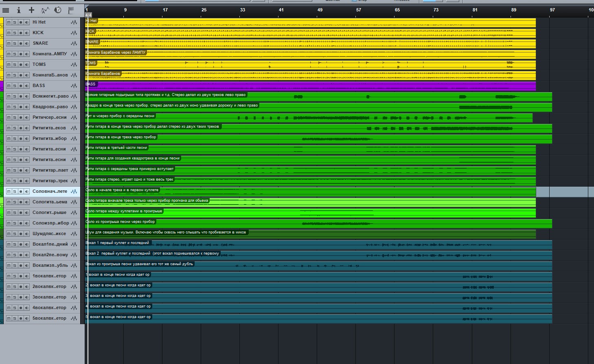This screenshot has width=594, height=364.
Task: Click waveform icon on Сологит..рыше track
Action: pos(74,213)
